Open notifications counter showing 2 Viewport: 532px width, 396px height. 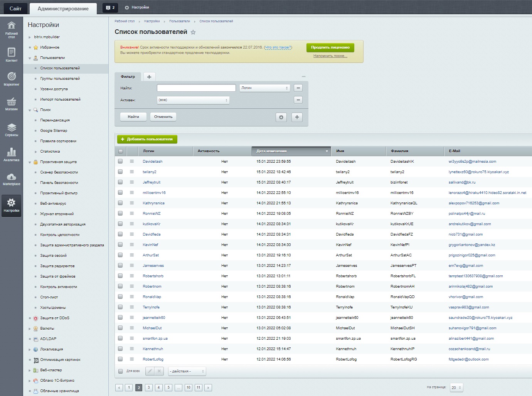110,8
